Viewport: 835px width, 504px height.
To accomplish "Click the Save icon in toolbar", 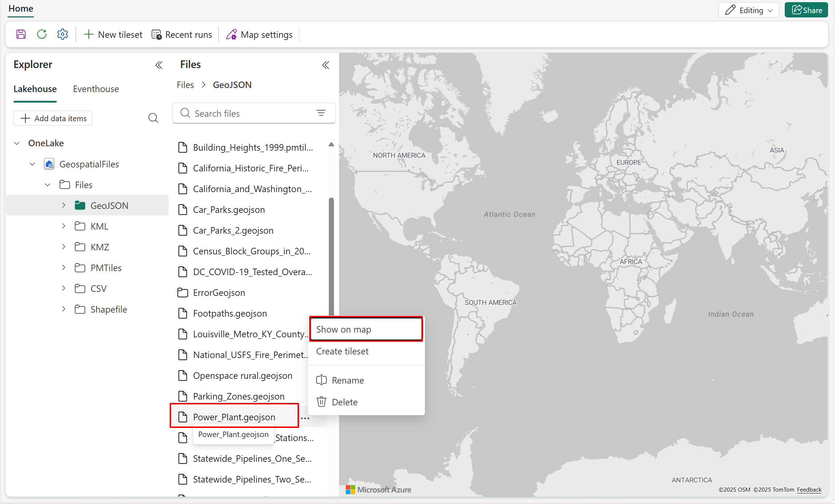I will [21, 35].
